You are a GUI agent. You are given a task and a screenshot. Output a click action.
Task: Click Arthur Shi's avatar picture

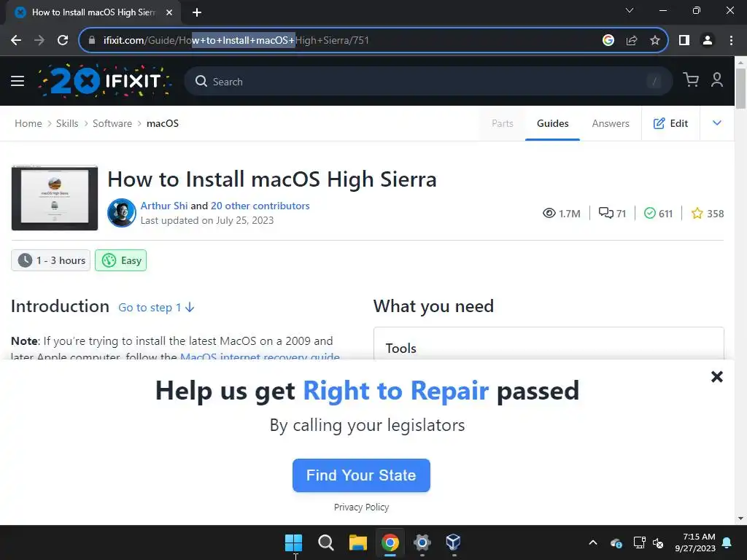122,213
